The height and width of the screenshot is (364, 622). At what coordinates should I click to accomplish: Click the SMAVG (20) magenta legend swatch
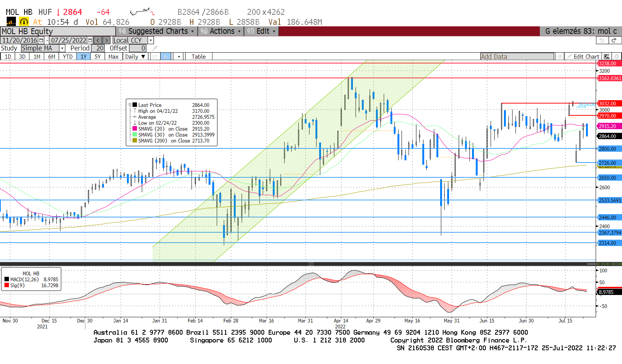coord(135,128)
